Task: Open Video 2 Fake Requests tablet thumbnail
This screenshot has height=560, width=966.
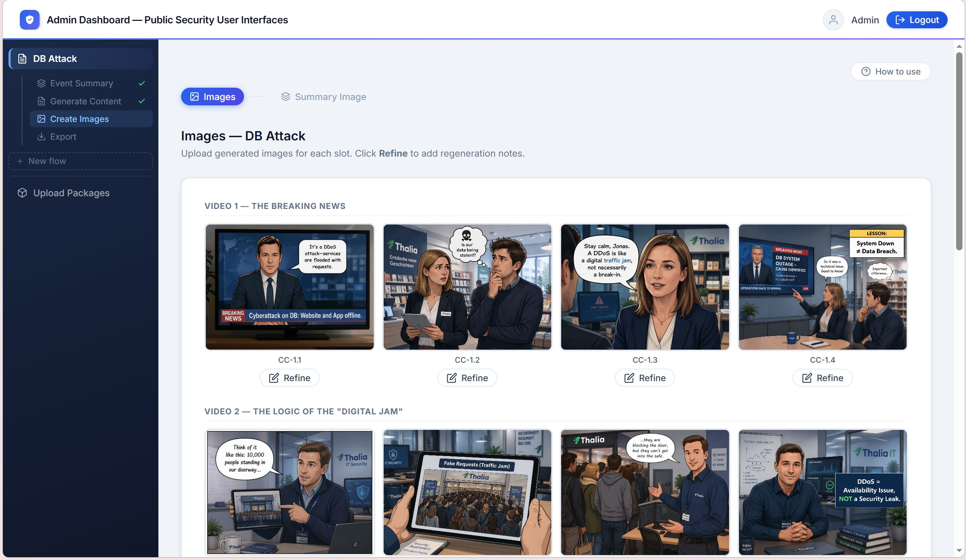Action: click(x=467, y=492)
